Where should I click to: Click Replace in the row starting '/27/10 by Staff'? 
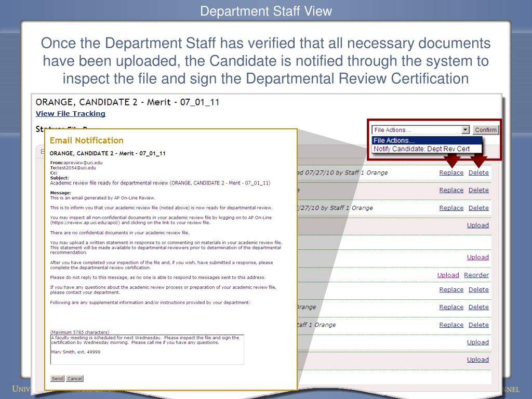(x=451, y=208)
